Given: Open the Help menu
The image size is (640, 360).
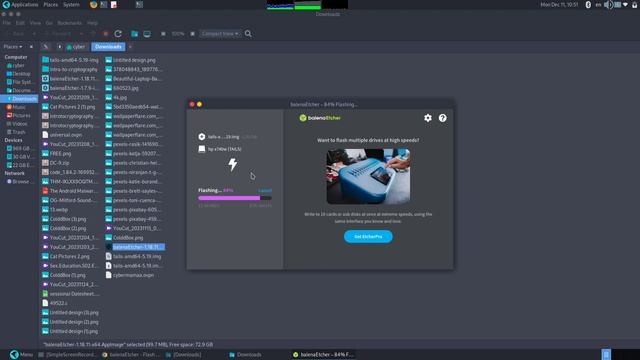Looking at the screenshot, I should [x=92, y=23].
